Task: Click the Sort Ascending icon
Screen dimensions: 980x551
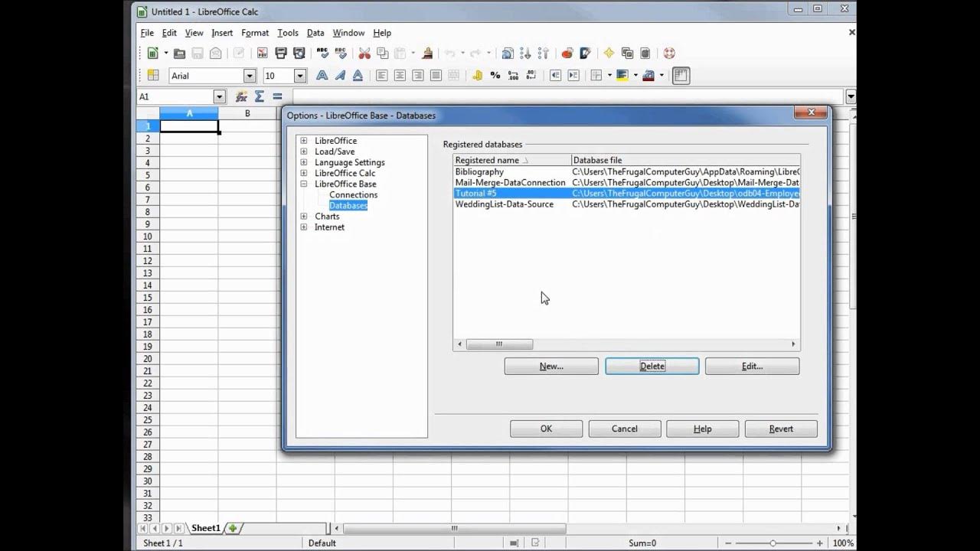Action: point(525,54)
